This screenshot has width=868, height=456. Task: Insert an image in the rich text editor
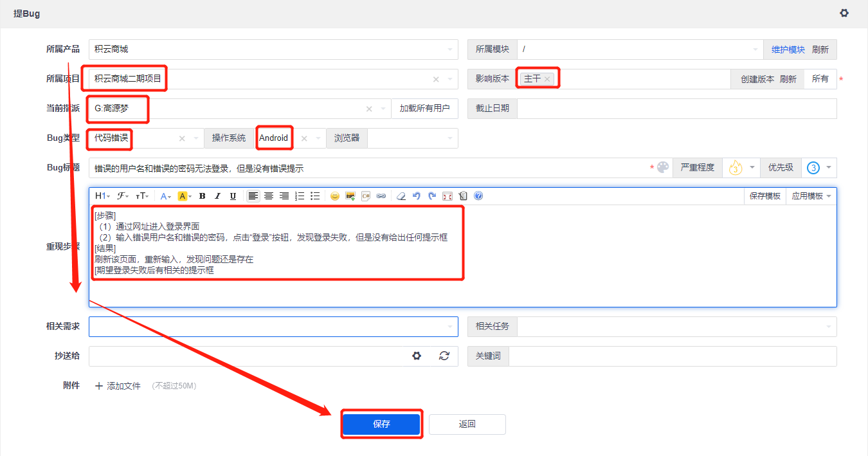click(x=349, y=196)
